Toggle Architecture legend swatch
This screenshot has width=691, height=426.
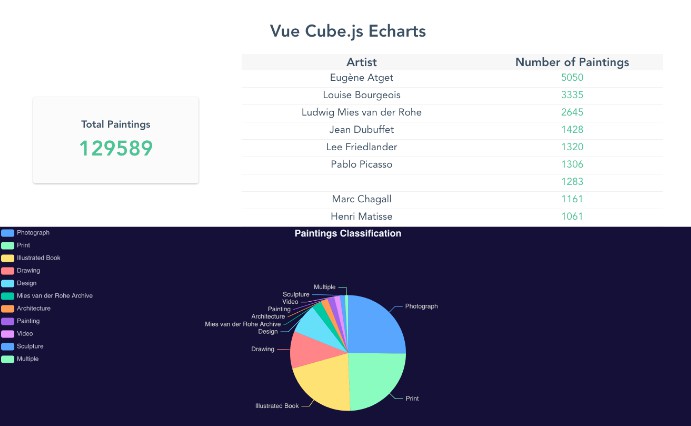[x=8, y=308]
